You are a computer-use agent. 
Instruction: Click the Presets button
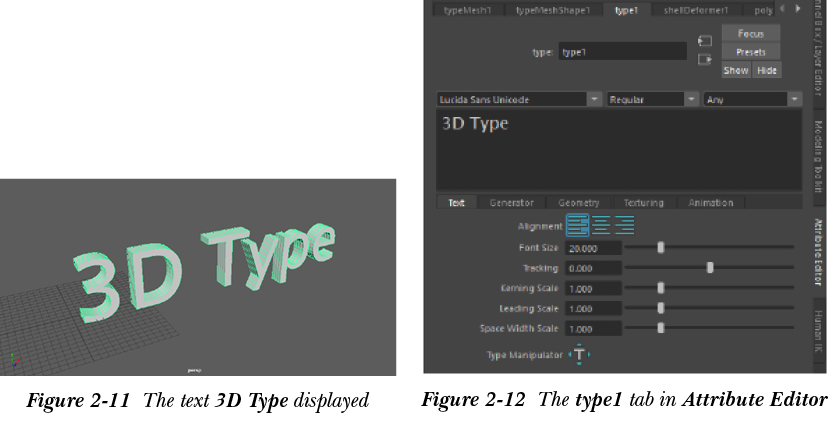tap(750, 51)
